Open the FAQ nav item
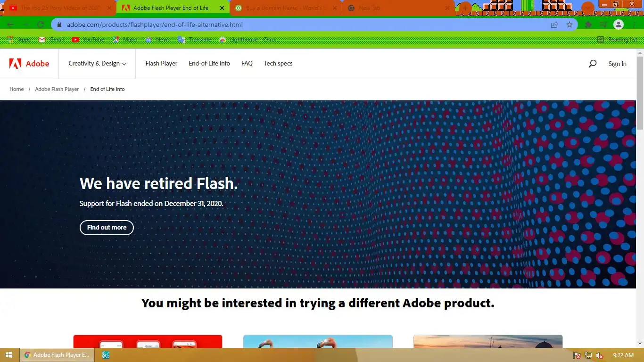Viewport: 644px width, 362px height. coord(247,64)
